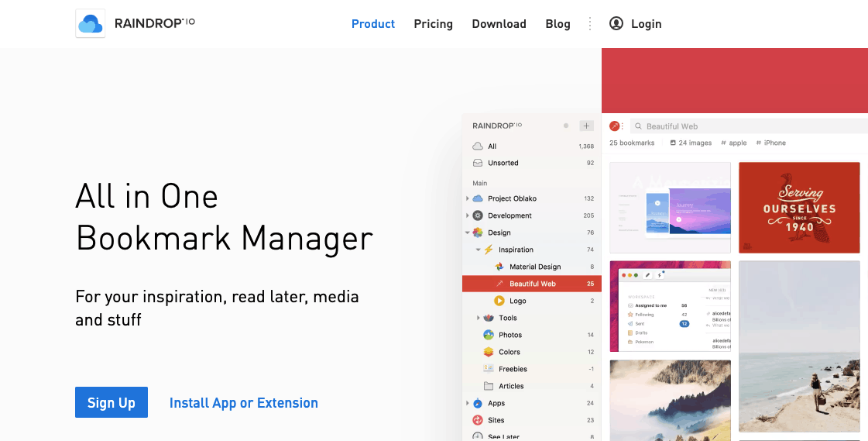
Task: Click the '1,368' count for All
Action: click(586, 146)
